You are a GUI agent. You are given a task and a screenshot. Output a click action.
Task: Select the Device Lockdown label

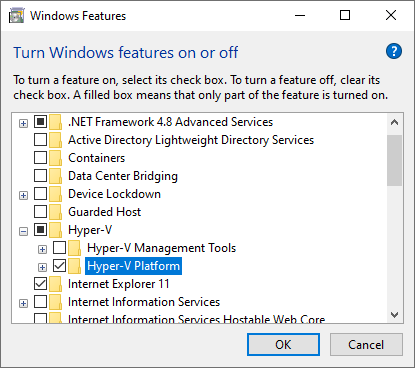click(114, 194)
